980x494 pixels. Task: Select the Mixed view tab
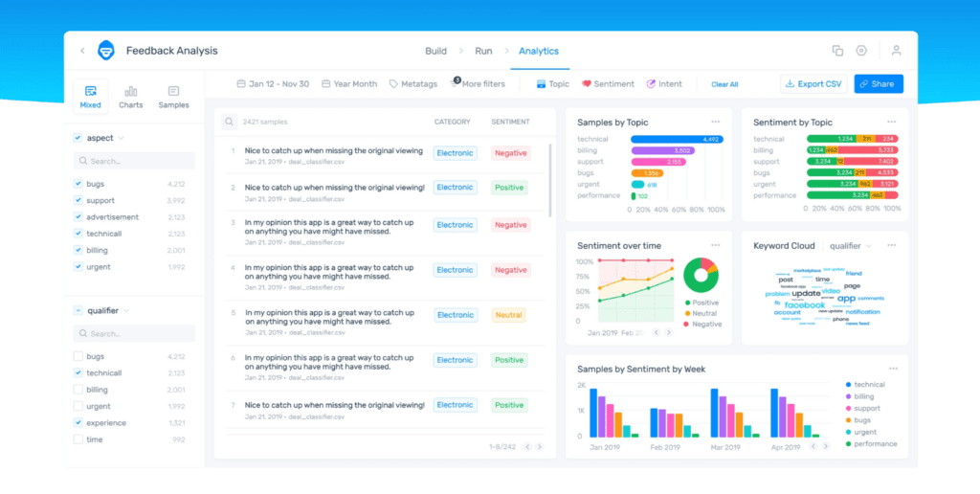point(91,97)
